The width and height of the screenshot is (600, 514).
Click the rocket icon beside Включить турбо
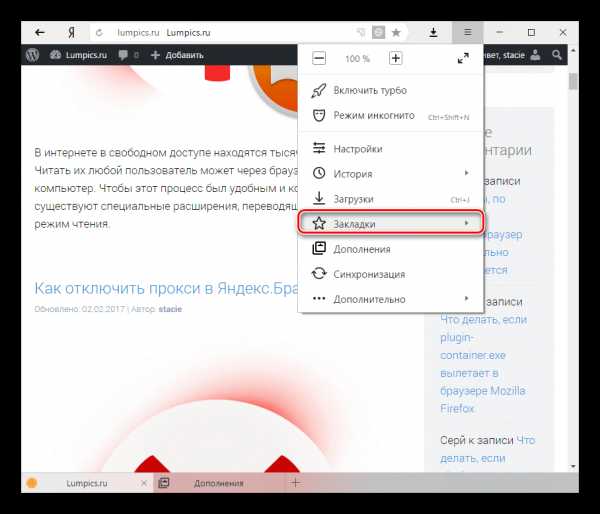[x=318, y=91]
